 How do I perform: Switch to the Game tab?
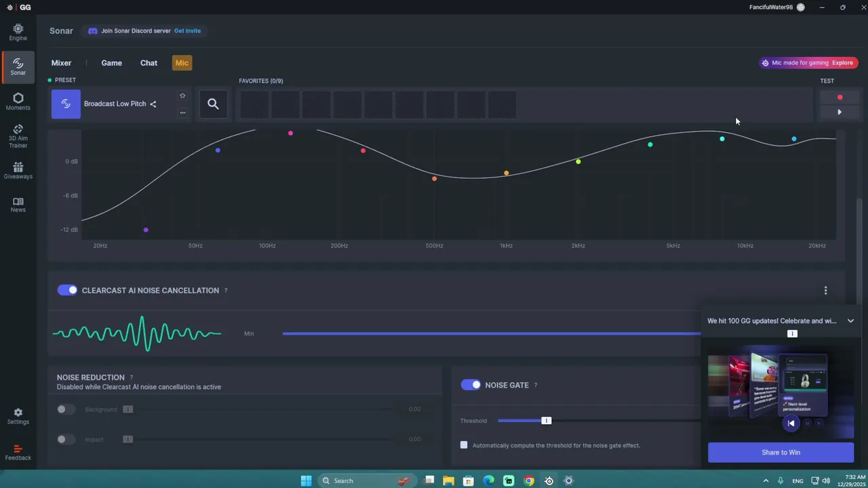(x=112, y=63)
